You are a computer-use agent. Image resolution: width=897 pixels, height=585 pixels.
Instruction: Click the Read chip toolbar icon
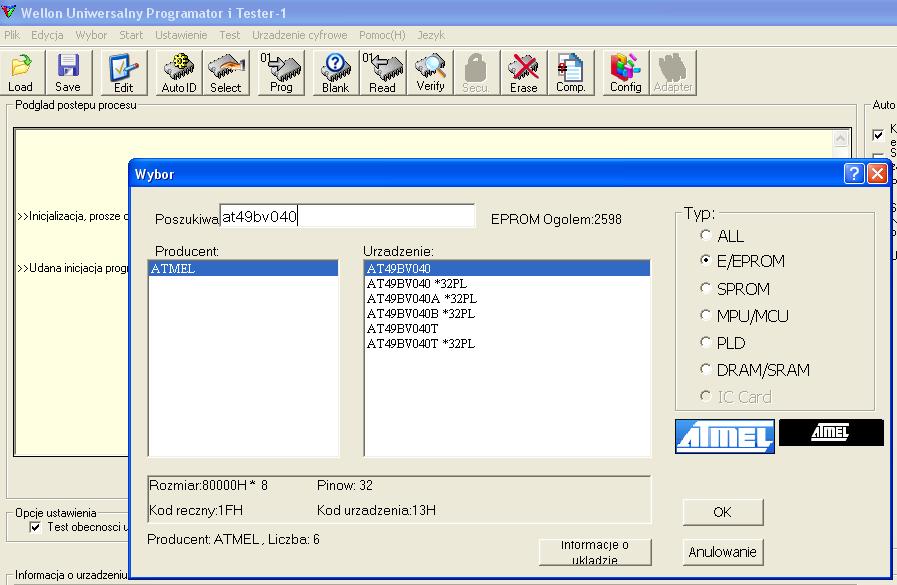[x=382, y=72]
